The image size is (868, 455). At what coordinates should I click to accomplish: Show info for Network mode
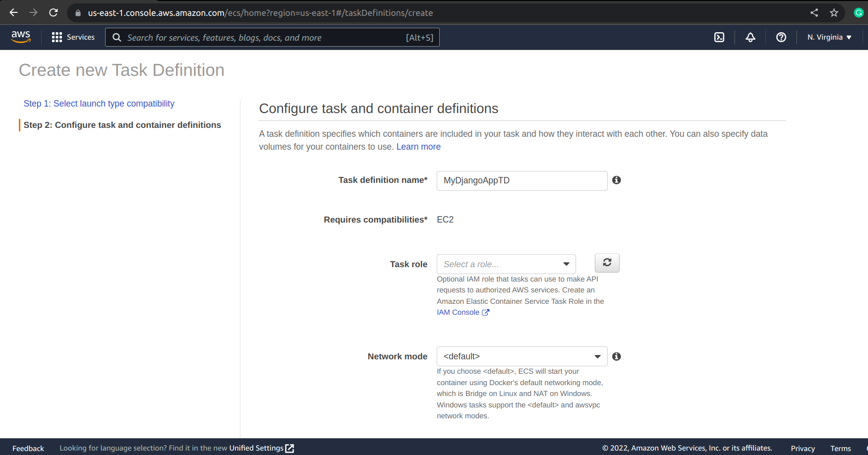[616, 356]
